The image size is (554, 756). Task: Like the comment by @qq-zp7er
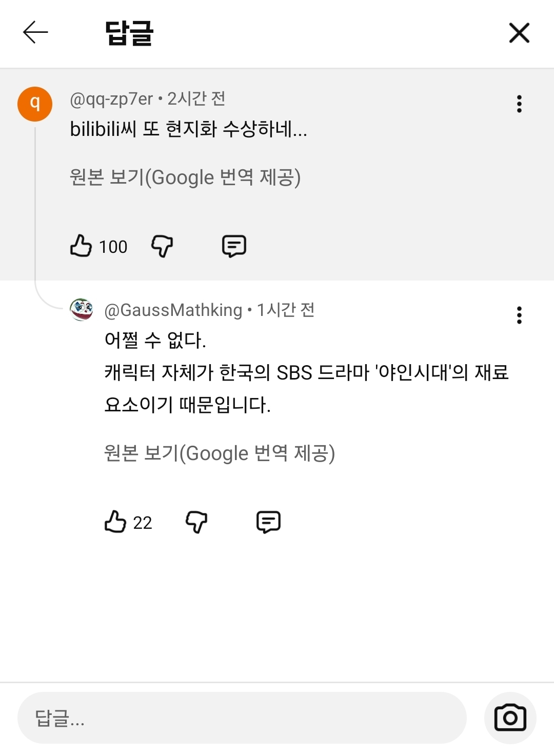tap(81, 246)
